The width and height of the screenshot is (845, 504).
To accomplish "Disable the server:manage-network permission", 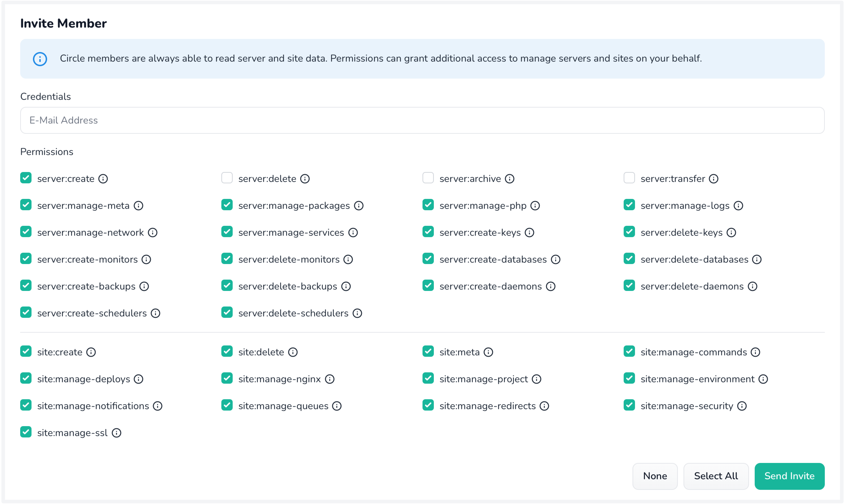I will point(26,232).
